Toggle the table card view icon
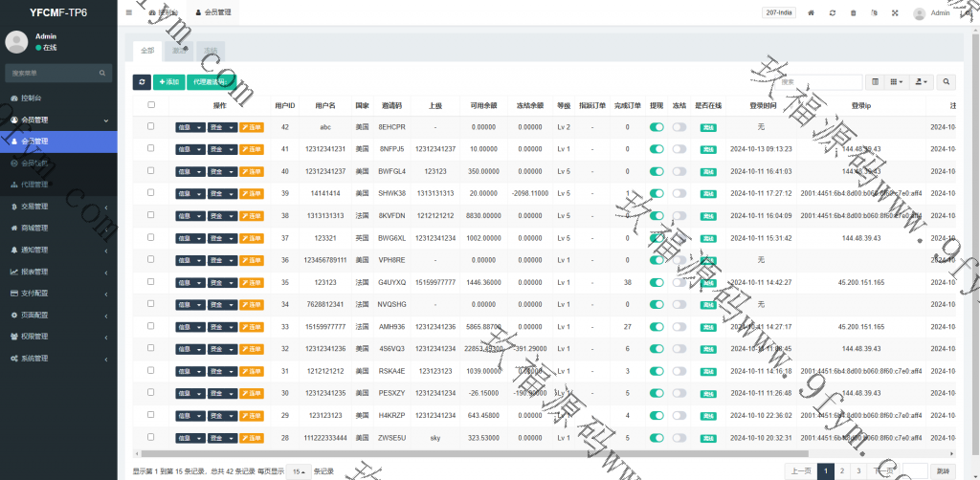980x480 pixels. click(x=875, y=83)
